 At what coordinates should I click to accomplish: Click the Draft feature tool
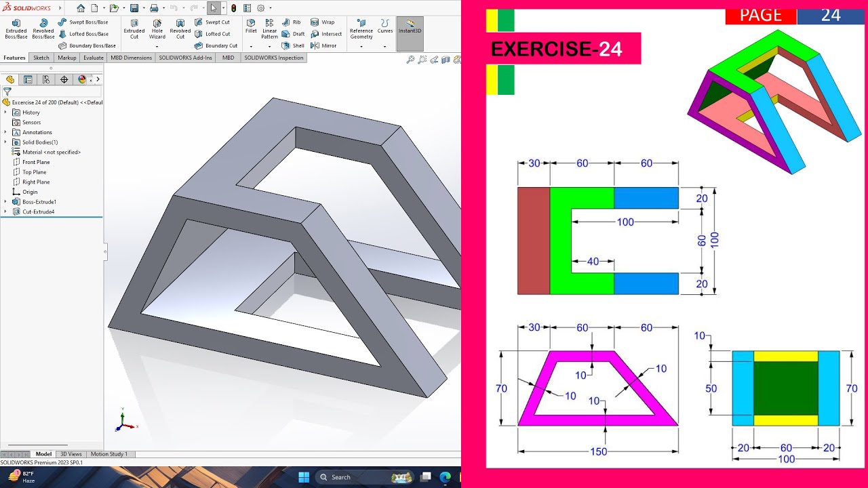[x=294, y=34]
